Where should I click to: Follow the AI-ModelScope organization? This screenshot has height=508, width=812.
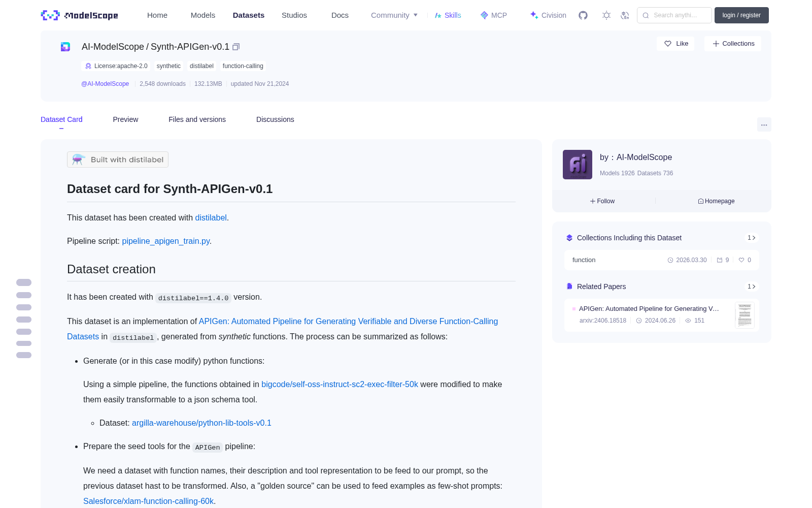pos(602,201)
